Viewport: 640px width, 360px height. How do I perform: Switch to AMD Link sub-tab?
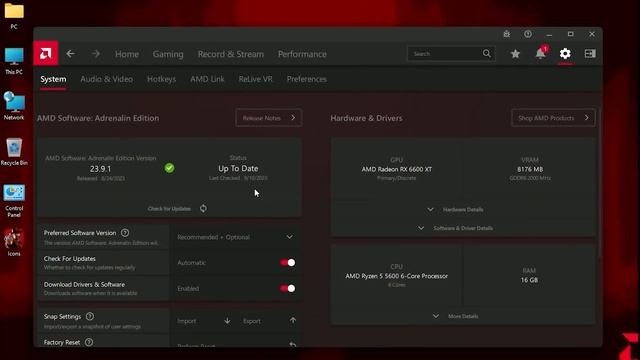click(207, 79)
